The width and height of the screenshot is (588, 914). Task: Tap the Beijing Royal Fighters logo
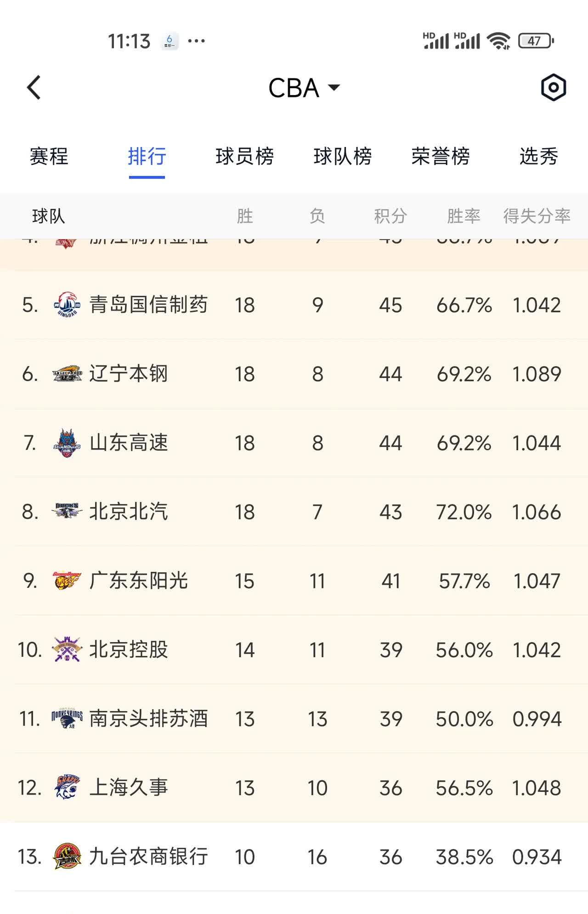coord(67,649)
